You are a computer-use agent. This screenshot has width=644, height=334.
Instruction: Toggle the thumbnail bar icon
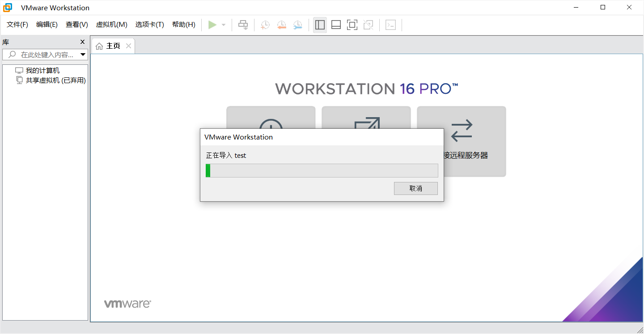point(336,25)
